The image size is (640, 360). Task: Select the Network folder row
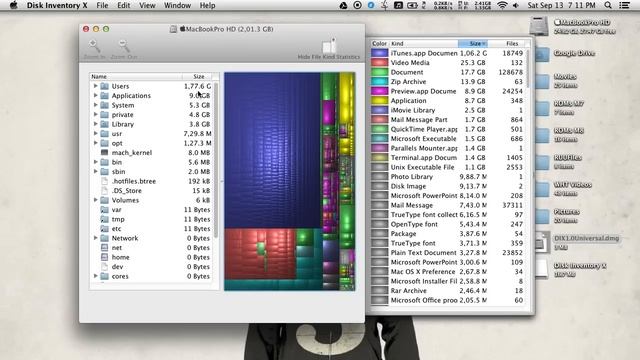(151, 238)
